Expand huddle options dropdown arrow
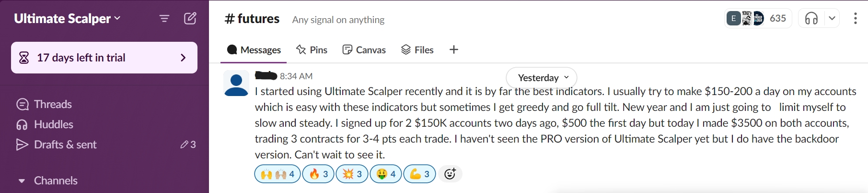868x193 pixels. [832, 19]
